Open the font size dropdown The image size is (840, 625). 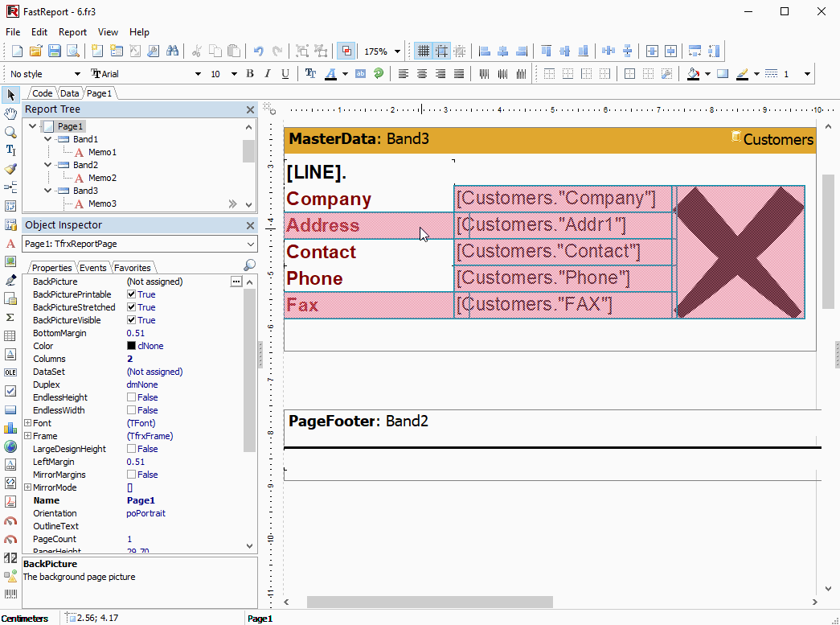(x=234, y=74)
